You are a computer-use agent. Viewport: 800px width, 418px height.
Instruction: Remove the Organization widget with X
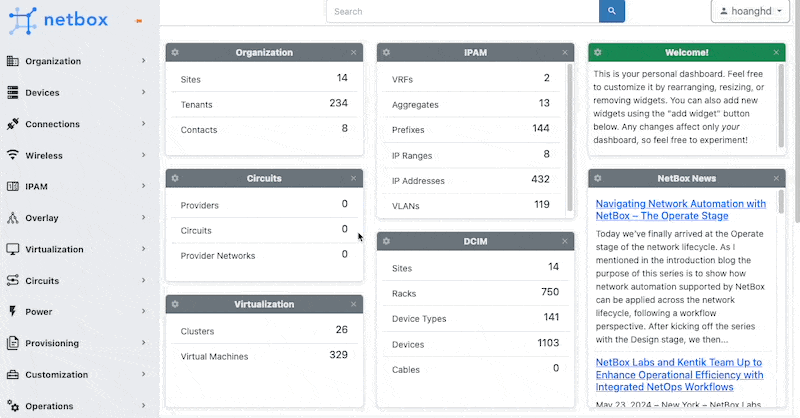(354, 53)
